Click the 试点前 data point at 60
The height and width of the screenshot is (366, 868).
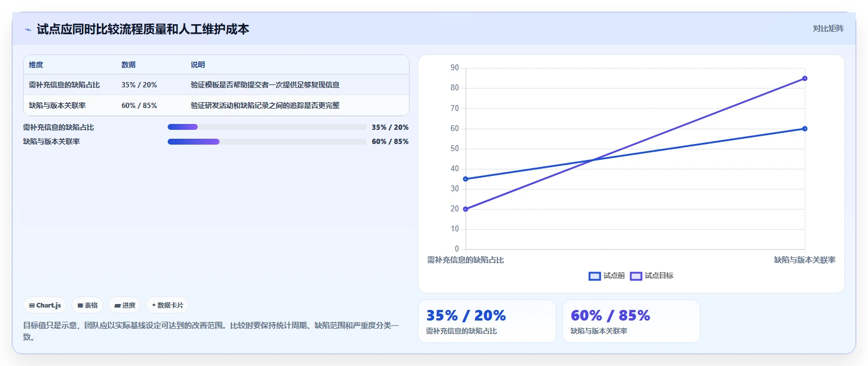click(805, 129)
